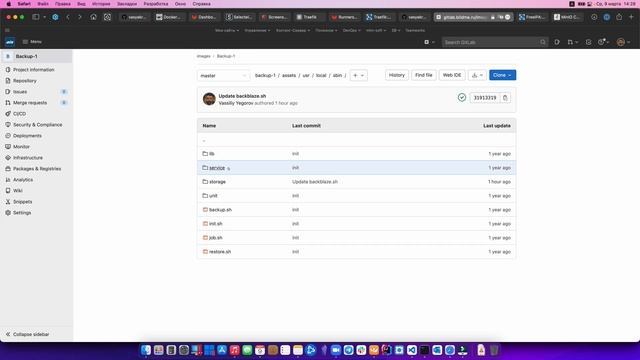The width and height of the screenshot is (640, 360).
Task: Click the Packages & Registries icon
Action: pos(8,169)
